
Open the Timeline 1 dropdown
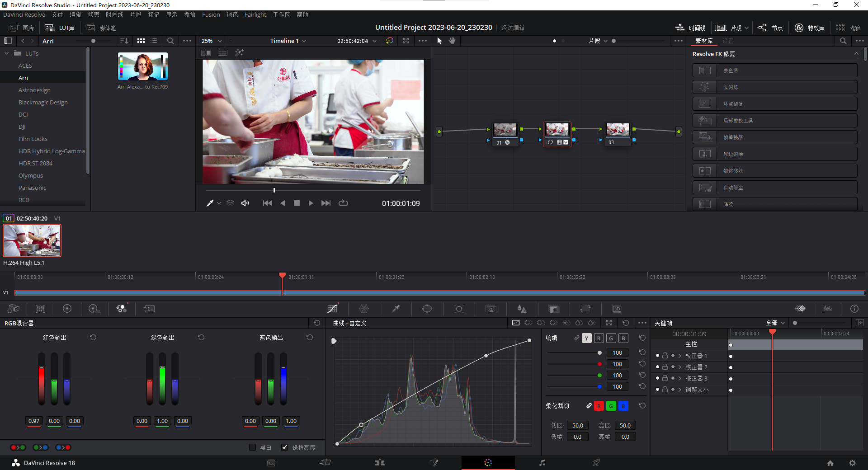tap(288, 41)
